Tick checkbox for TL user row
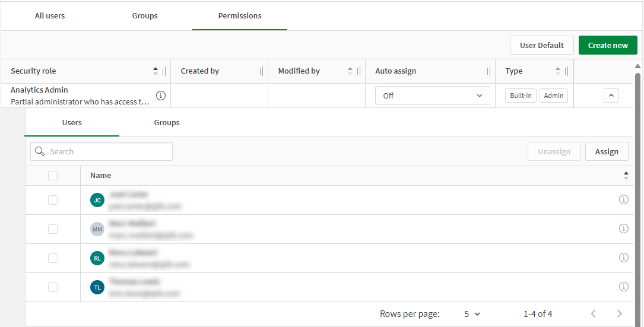Viewport: 644px width, 327px height. [53, 287]
